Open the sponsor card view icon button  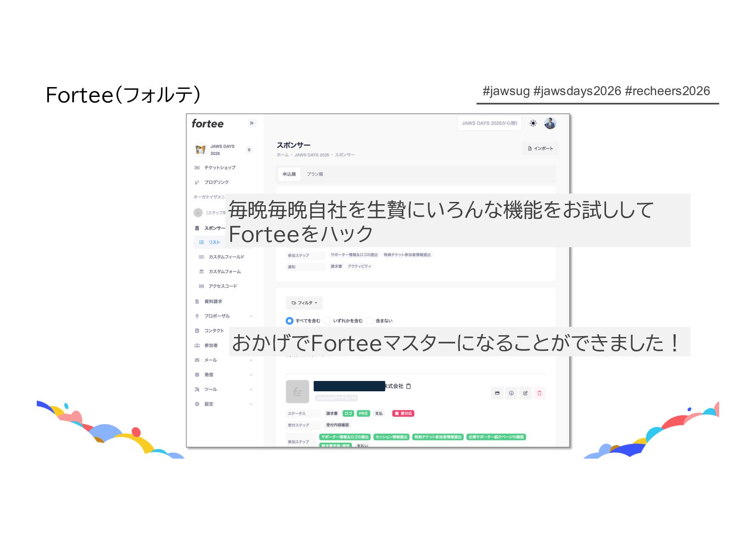(x=497, y=393)
